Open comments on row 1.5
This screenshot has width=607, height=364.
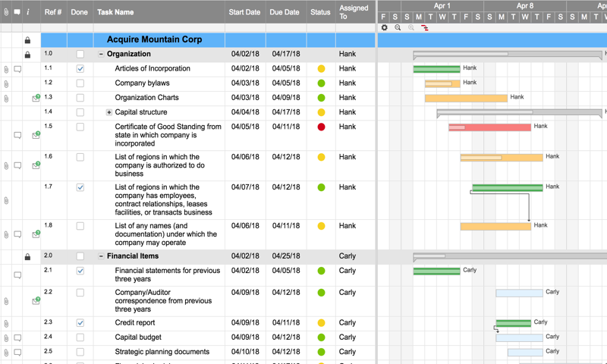[x=17, y=136]
